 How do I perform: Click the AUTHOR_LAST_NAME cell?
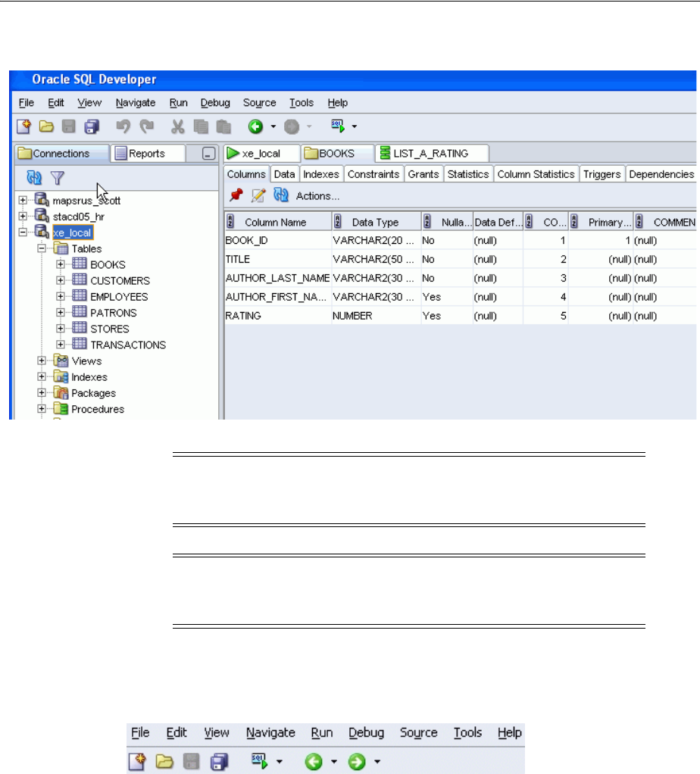(x=277, y=278)
